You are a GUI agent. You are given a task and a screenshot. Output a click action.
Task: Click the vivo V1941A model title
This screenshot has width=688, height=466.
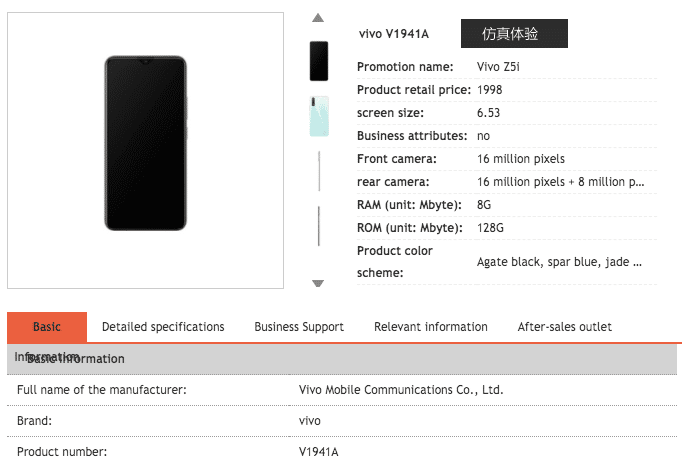pos(394,34)
